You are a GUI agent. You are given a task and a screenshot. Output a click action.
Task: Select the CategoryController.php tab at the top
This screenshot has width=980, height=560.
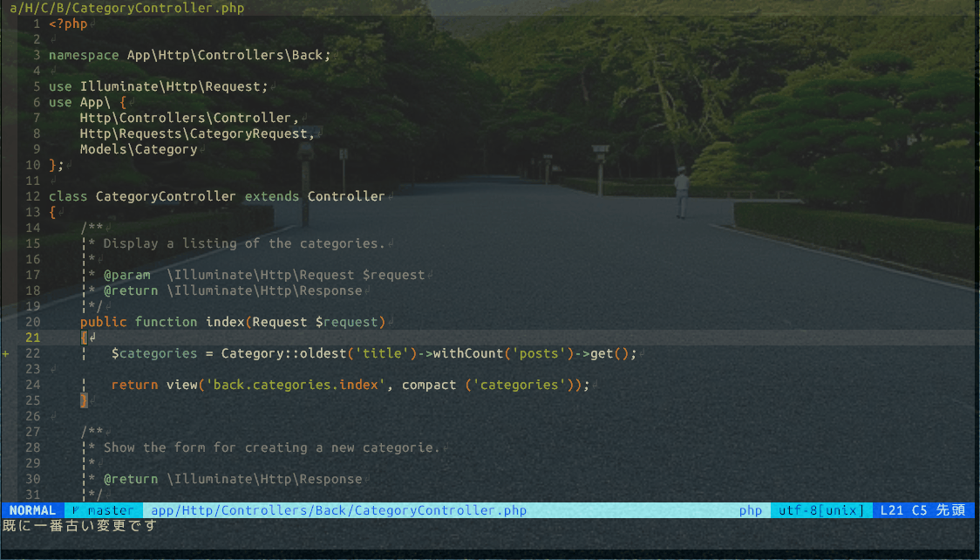[x=122, y=8]
